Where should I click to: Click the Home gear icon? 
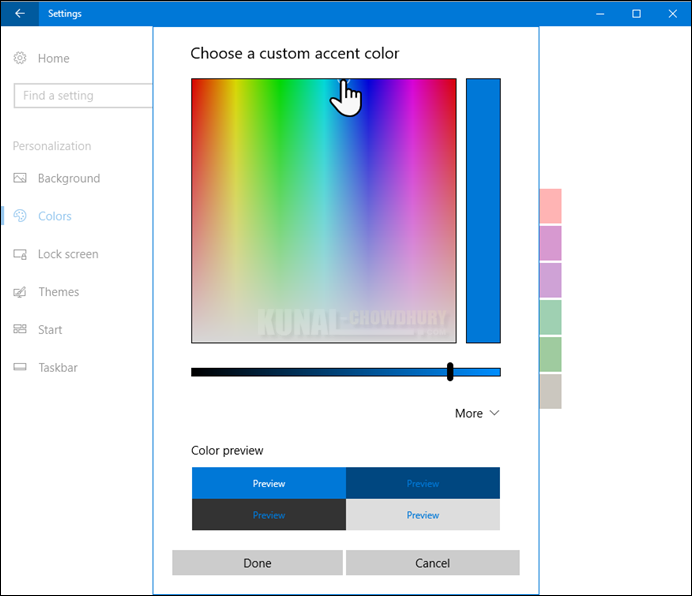point(20,58)
